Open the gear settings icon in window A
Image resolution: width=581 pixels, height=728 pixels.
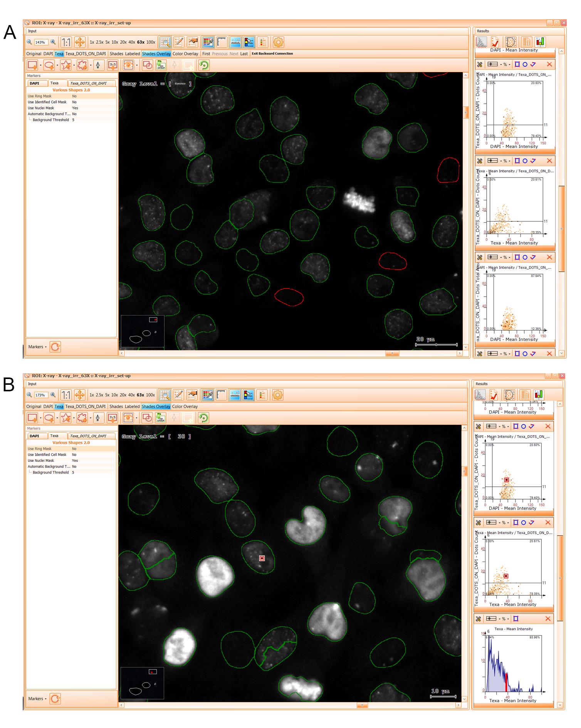(278, 42)
